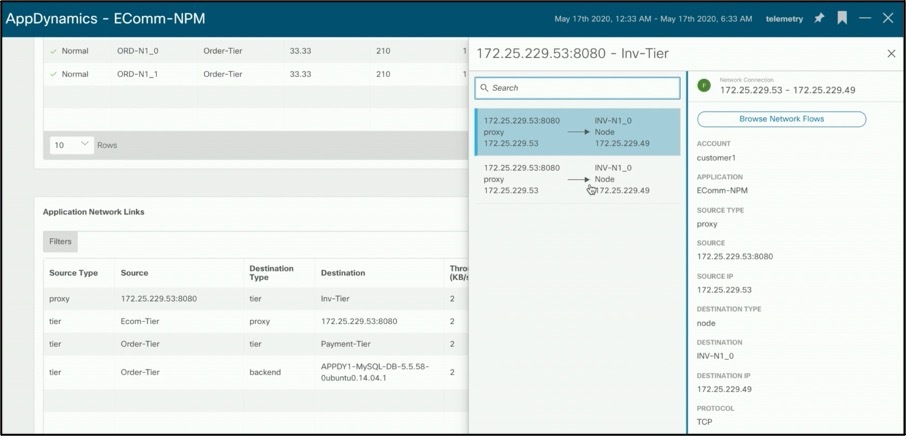Minimize the AppDynamics window
906x436 pixels.
click(865, 18)
